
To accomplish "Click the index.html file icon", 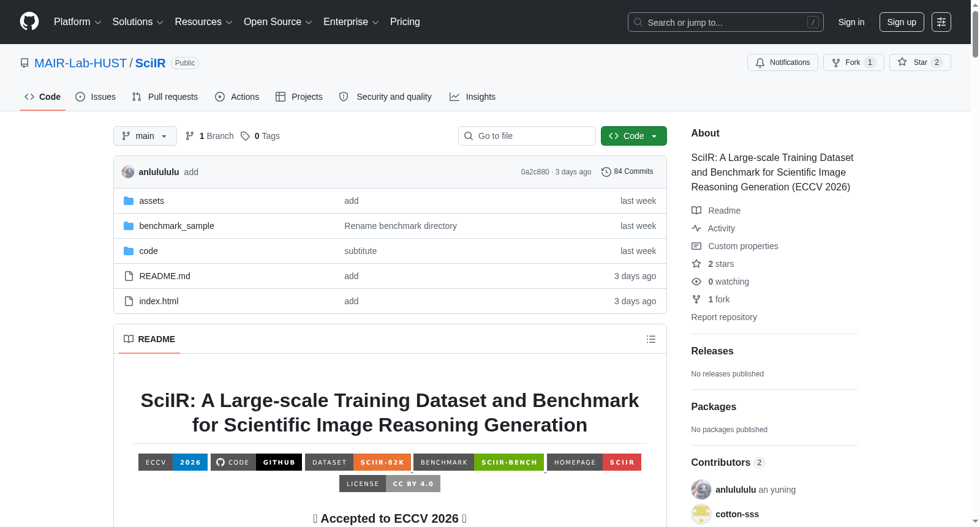I will [129, 301].
